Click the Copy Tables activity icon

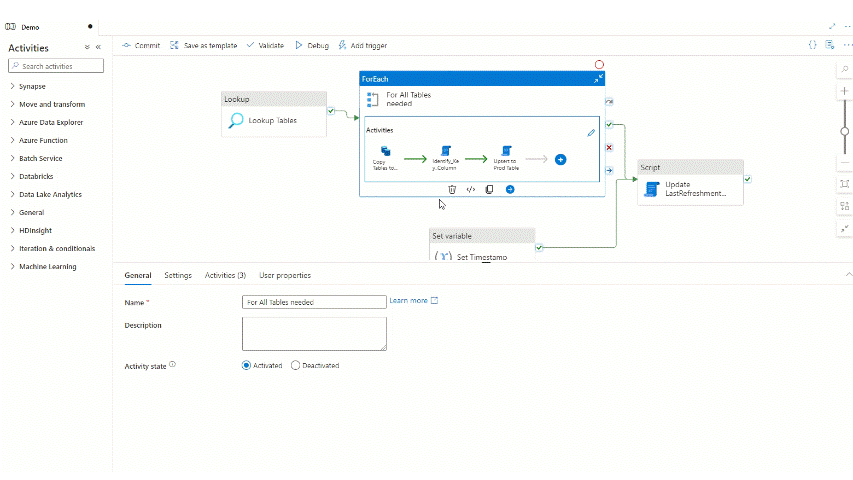click(385, 151)
